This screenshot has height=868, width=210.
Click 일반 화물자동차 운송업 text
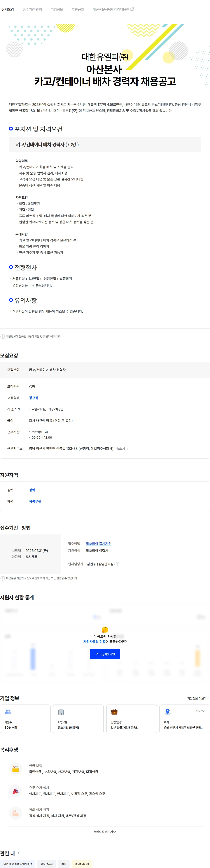coord(125,727)
